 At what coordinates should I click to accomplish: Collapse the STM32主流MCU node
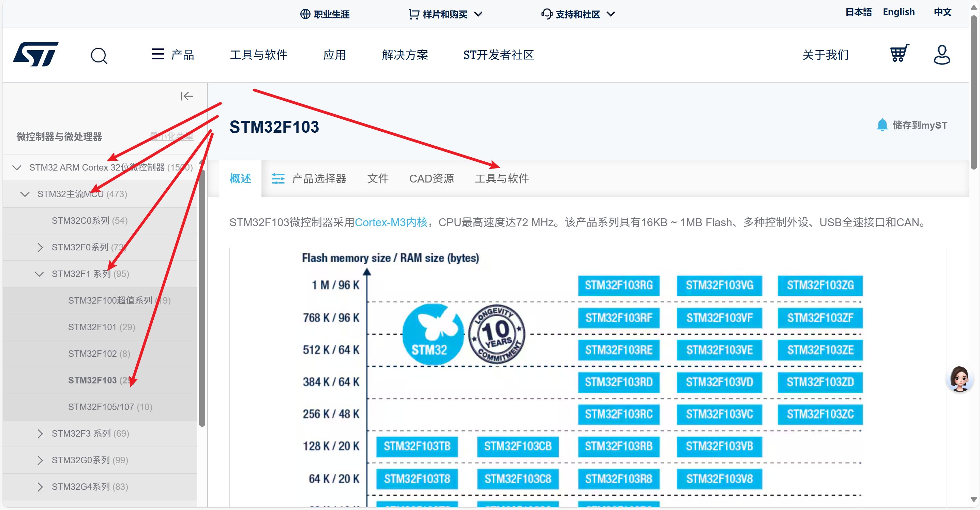[25, 194]
